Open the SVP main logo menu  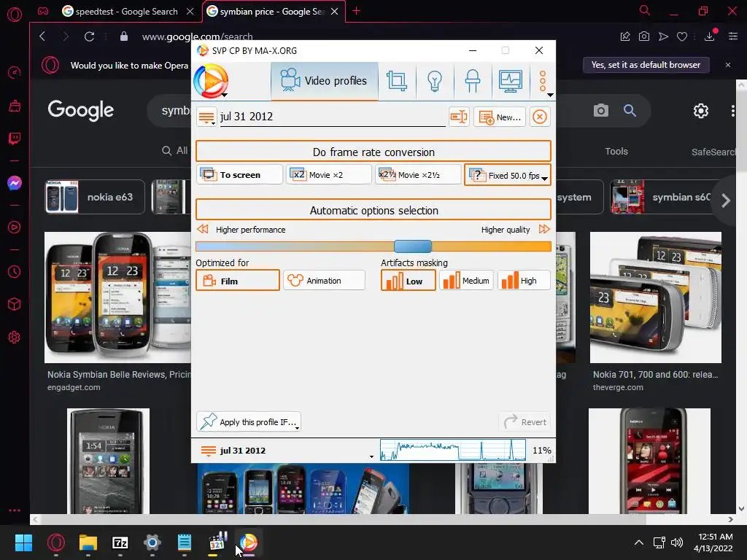pyautogui.click(x=211, y=81)
